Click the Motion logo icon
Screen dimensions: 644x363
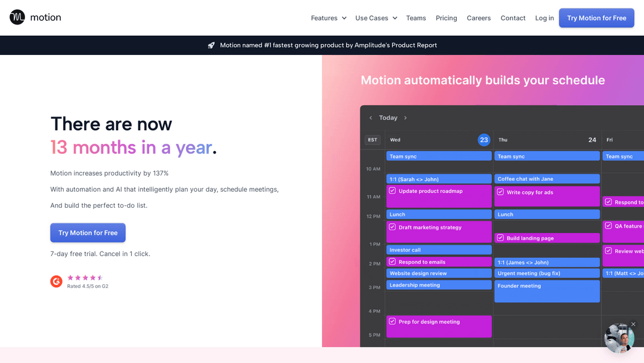(x=17, y=17)
